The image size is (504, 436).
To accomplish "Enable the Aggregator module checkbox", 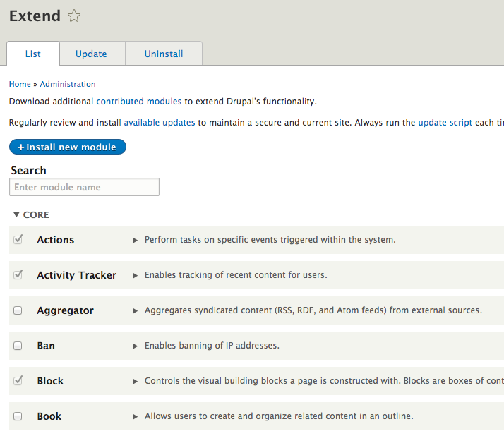I will [x=18, y=310].
